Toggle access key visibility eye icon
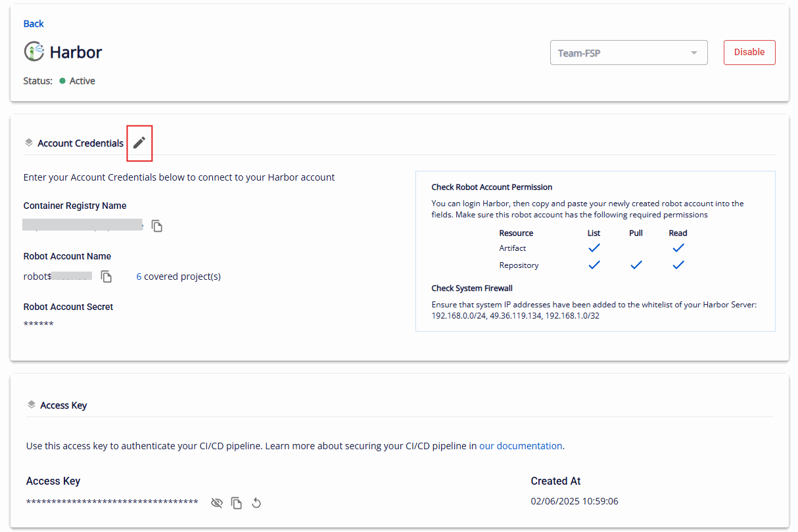This screenshot has height=532, width=798. tap(217, 503)
